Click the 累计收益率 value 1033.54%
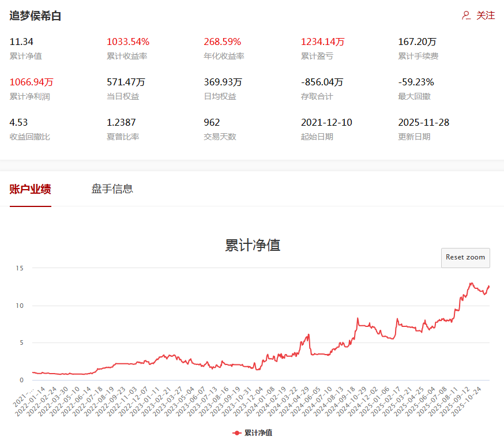Viewport: 504px width, 448px height. point(128,41)
